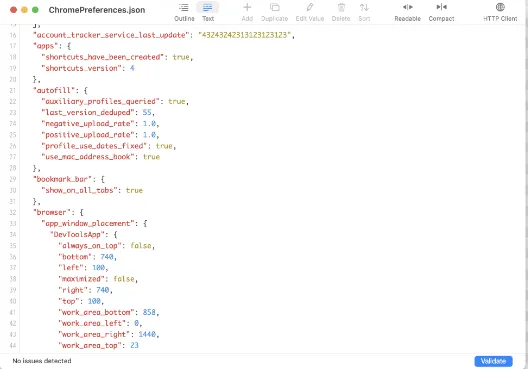The width and height of the screenshot is (528, 369).
Task: Click the account_tracker_service_last_update string value
Action: pyautogui.click(x=244, y=35)
